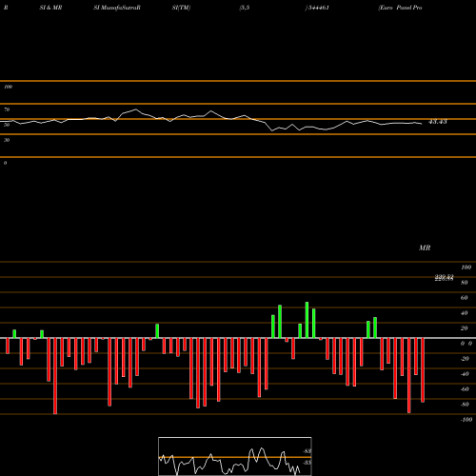
Task: Select the -20 label on MR axis
Action: pyautogui.click(x=465, y=359)
